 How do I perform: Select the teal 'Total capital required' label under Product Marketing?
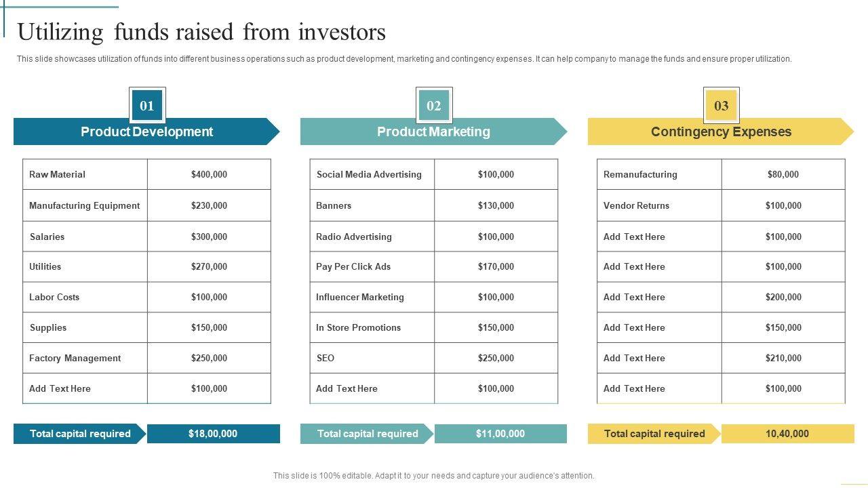point(367,434)
